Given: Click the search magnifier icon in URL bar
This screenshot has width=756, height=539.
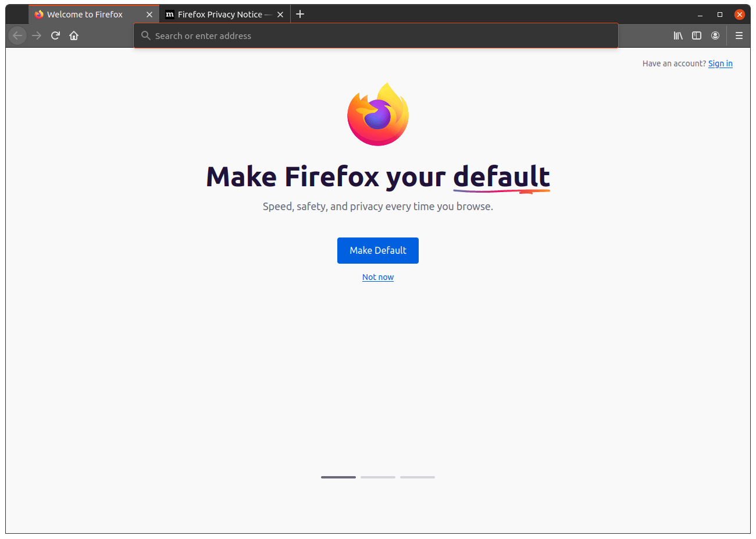Looking at the screenshot, I should (x=146, y=36).
